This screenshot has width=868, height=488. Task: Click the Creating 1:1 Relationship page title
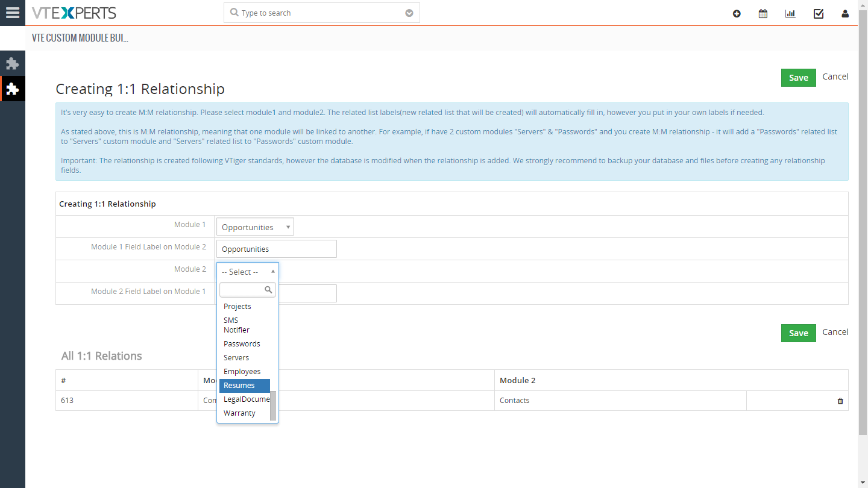point(140,89)
